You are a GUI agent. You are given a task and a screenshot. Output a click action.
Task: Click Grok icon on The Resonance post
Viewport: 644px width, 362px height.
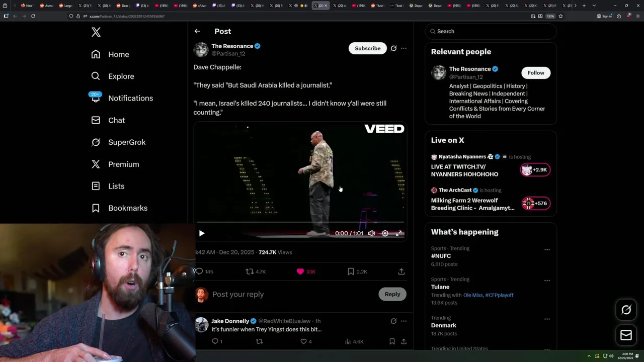click(393, 48)
